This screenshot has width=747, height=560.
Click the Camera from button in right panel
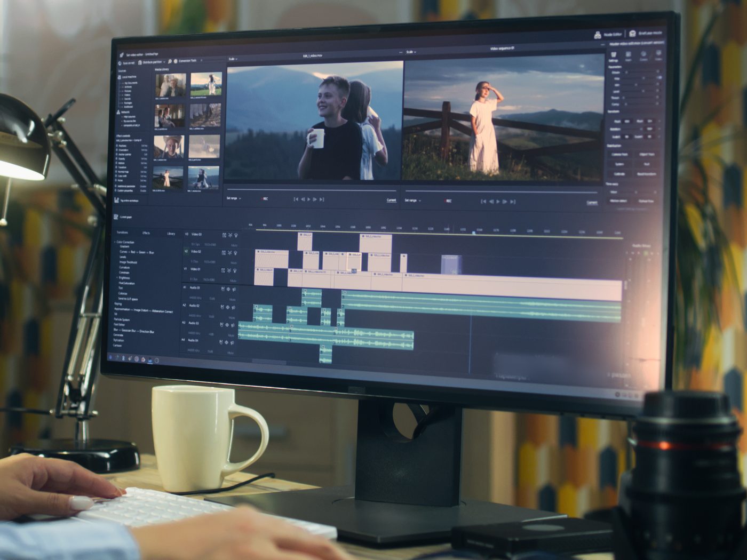(619, 154)
